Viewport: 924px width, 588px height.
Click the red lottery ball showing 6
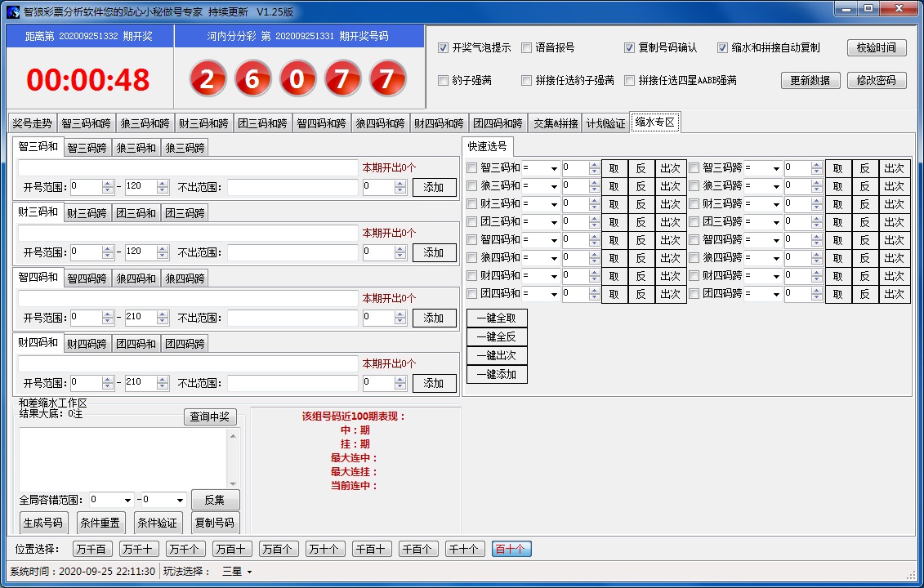(x=253, y=80)
